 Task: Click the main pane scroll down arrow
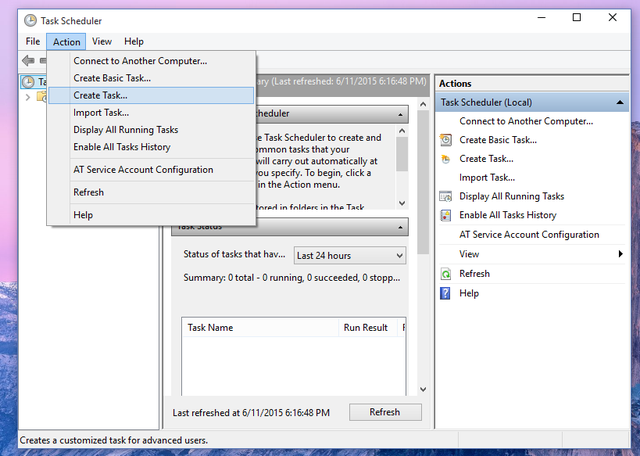[423, 389]
